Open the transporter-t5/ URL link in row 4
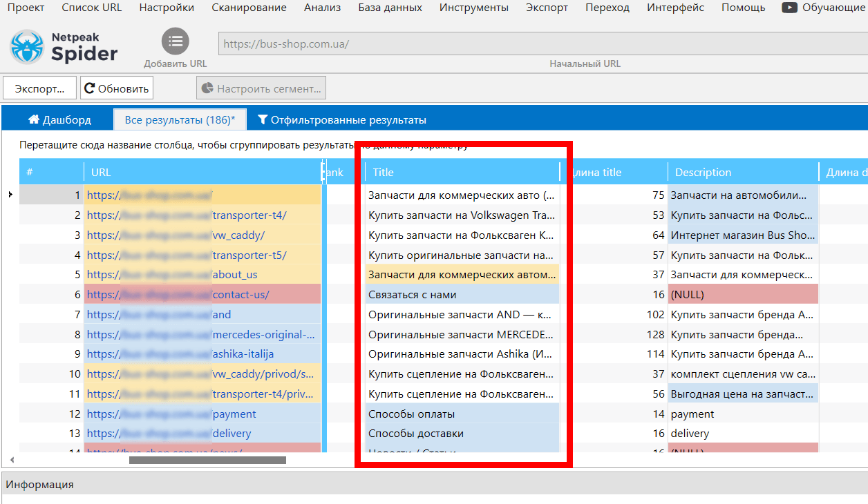The height and width of the screenshot is (504, 868). click(187, 255)
